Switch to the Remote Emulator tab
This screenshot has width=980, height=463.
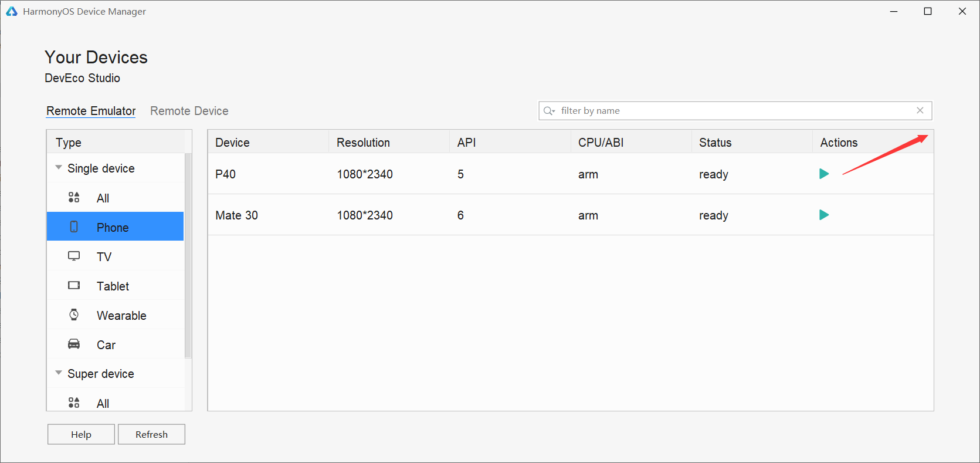pyautogui.click(x=91, y=111)
